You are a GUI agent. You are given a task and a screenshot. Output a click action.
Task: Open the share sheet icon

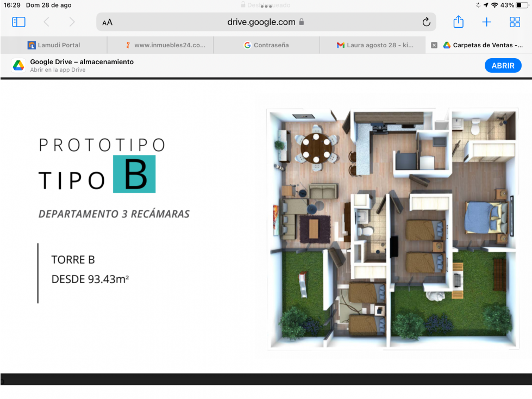click(x=459, y=22)
